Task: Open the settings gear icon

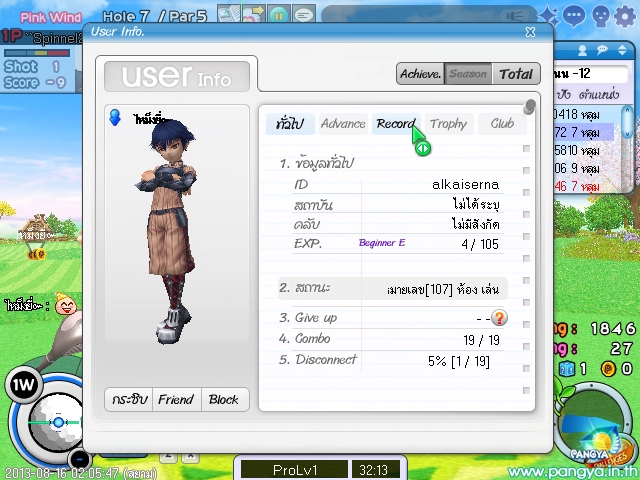Action: (625, 16)
